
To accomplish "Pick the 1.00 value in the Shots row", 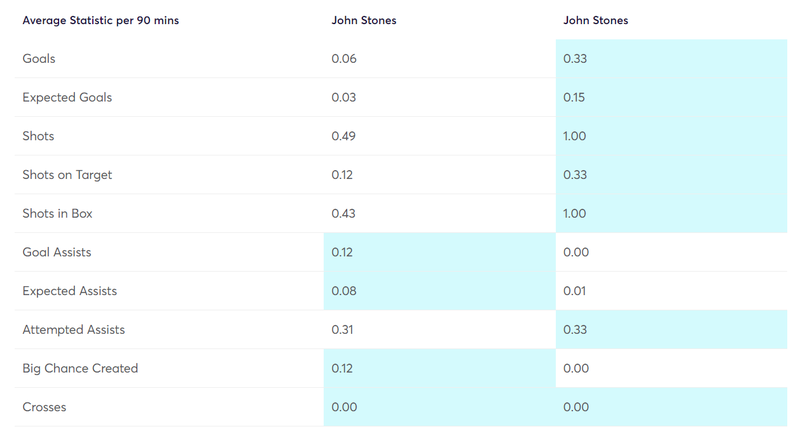I will coord(574,136).
